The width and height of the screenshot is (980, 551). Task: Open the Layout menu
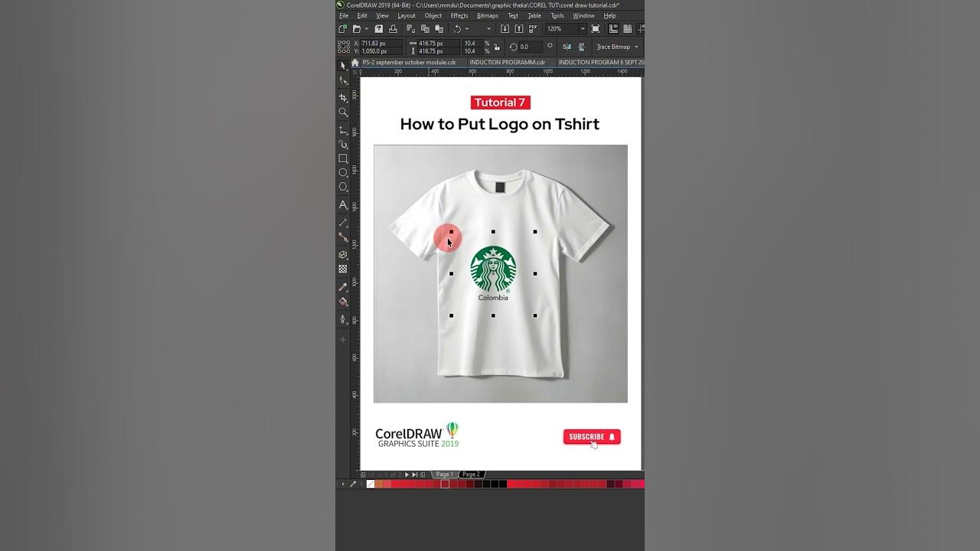[x=407, y=15]
